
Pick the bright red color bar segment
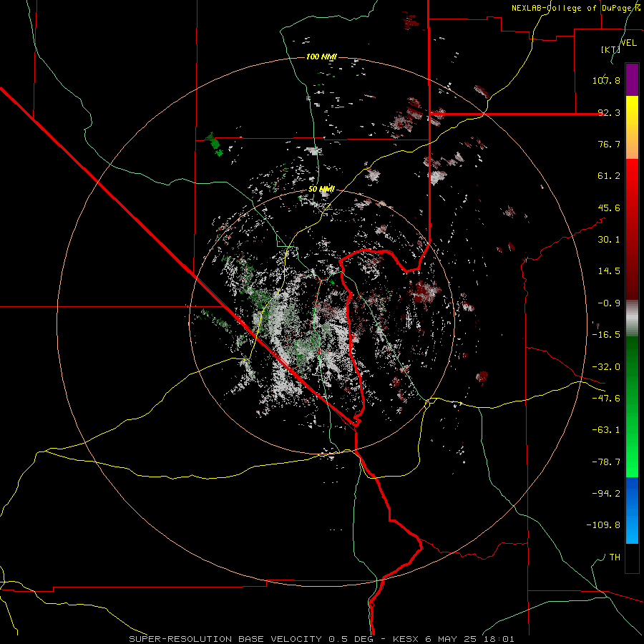(x=632, y=175)
